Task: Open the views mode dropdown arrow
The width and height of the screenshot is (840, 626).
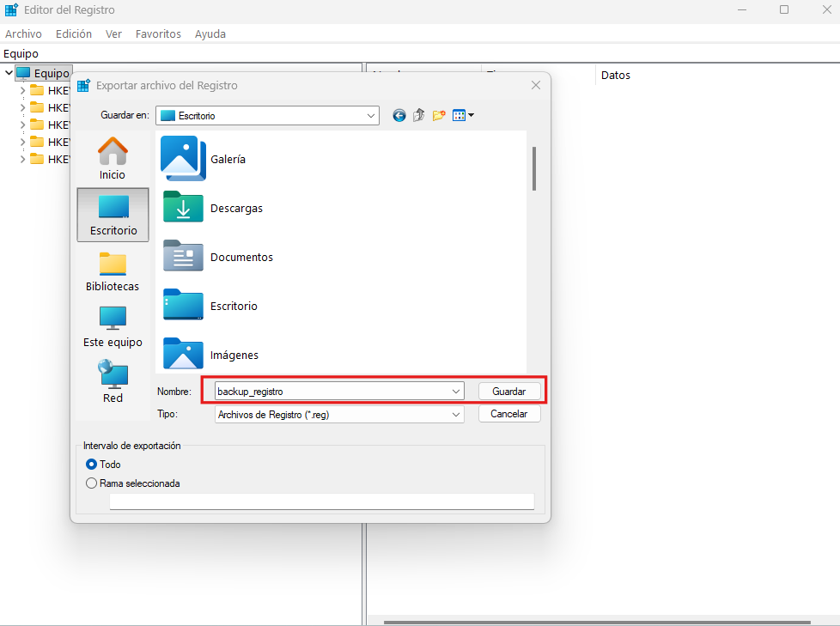Action: [471, 114]
